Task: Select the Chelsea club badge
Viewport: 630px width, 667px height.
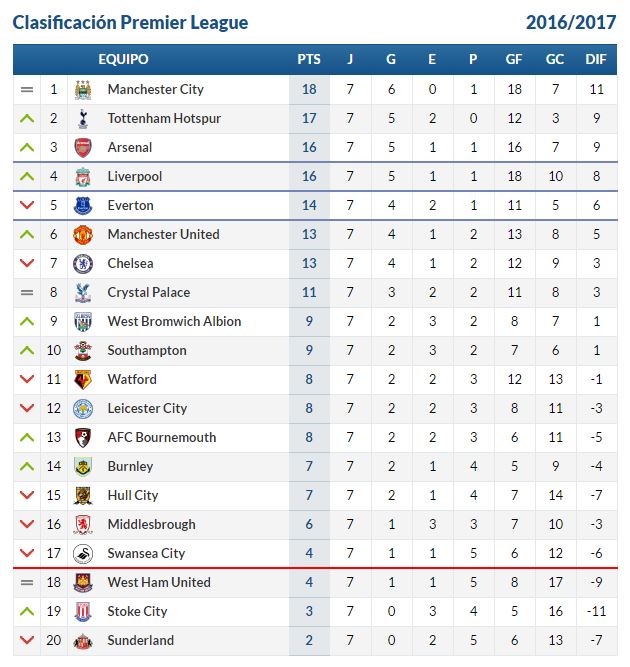Action: tap(83, 264)
